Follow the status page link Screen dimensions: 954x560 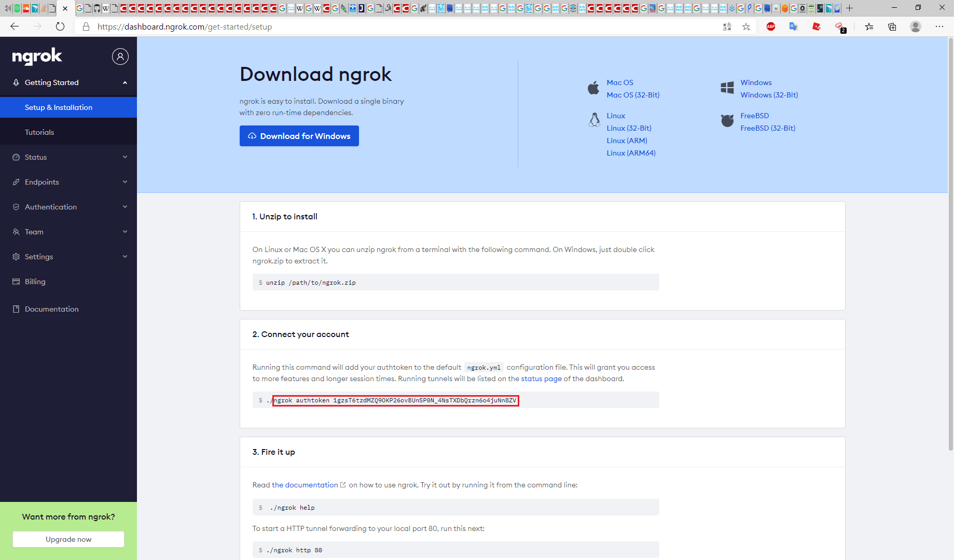coord(541,379)
